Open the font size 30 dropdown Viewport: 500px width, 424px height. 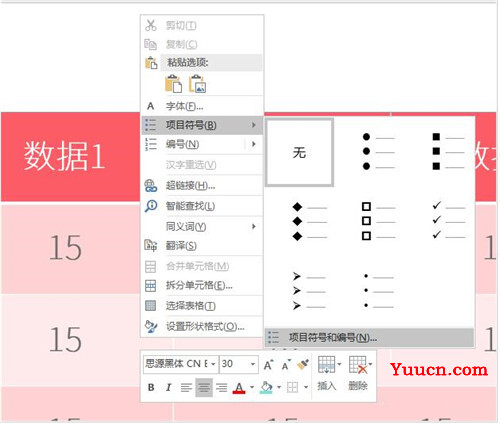[253, 364]
